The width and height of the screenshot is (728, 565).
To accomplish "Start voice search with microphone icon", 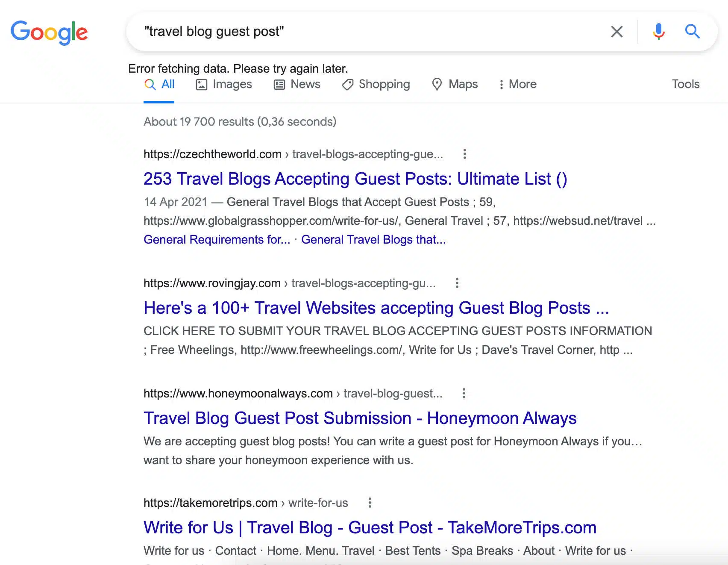I will [x=658, y=32].
